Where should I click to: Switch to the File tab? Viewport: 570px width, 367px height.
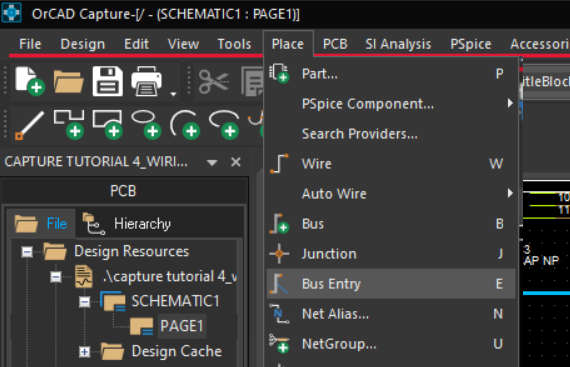click(41, 223)
